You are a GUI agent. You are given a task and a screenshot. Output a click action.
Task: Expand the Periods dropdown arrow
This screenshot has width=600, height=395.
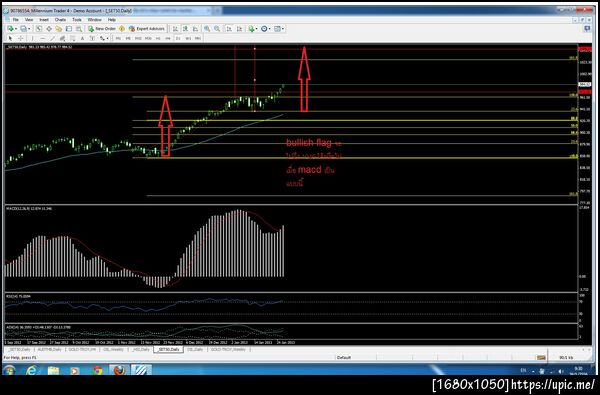[x=270, y=29]
